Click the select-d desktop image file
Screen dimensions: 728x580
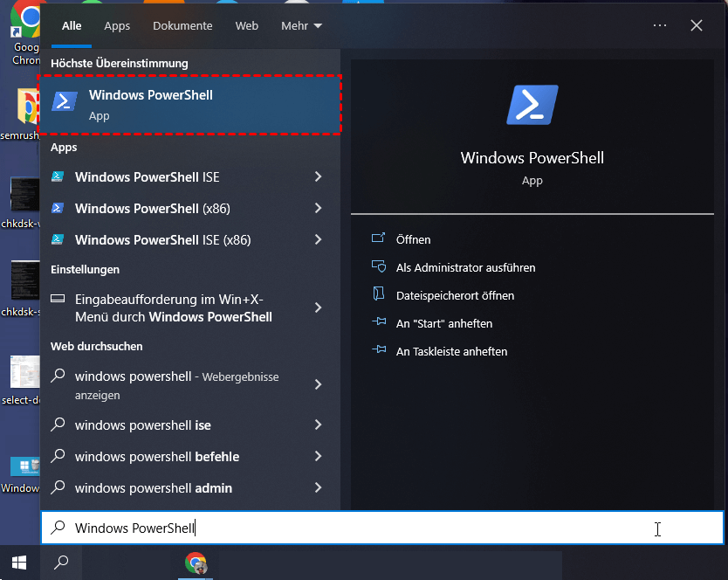(25, 372)
